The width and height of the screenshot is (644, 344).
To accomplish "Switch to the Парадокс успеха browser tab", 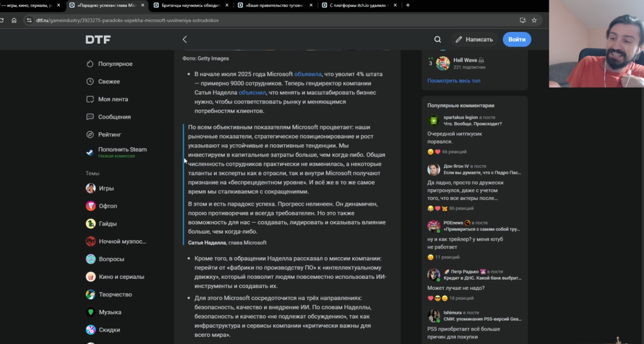I will click(x=107, y=5).
